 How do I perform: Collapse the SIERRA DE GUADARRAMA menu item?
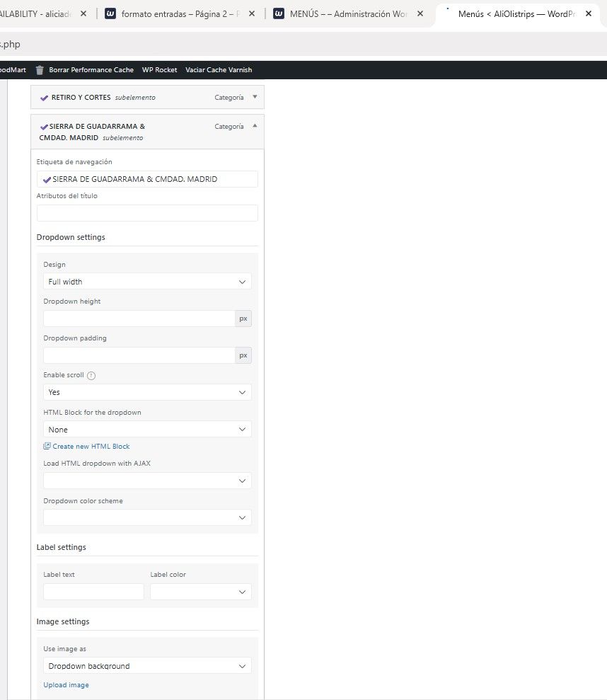[255, 126]
